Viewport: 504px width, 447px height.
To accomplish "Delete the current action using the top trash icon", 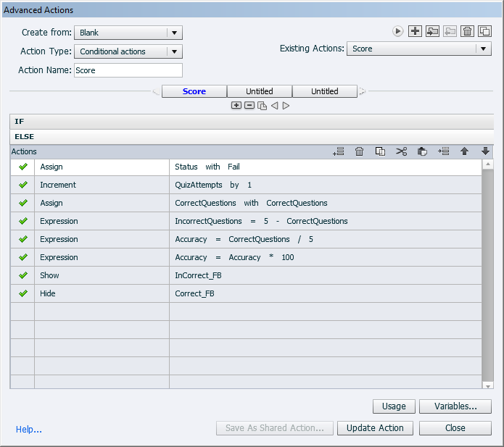I will (x=468, y=31).
